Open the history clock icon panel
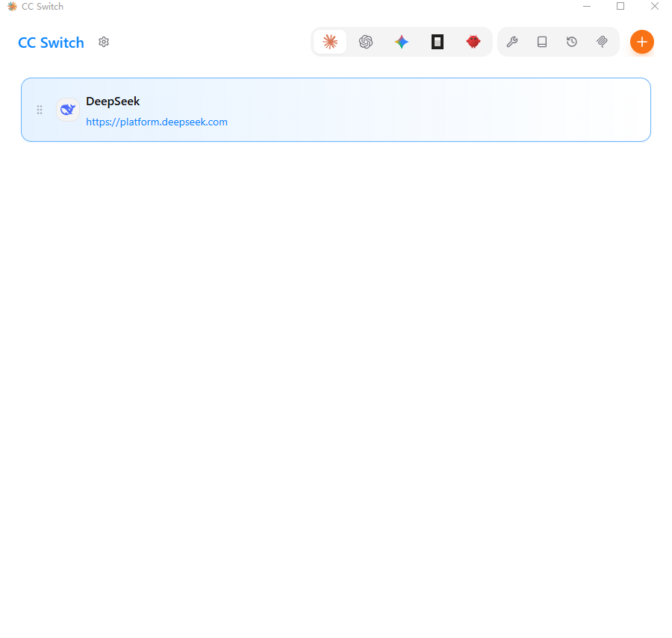This screenshot has height=638, width=672. [572, 42]
